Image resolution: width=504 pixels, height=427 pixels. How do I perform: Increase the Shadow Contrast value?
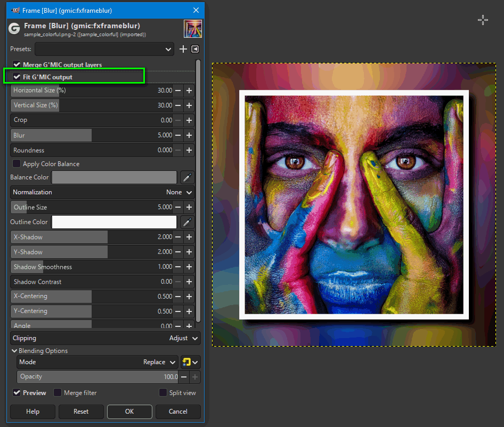click(x=189, y=282)
